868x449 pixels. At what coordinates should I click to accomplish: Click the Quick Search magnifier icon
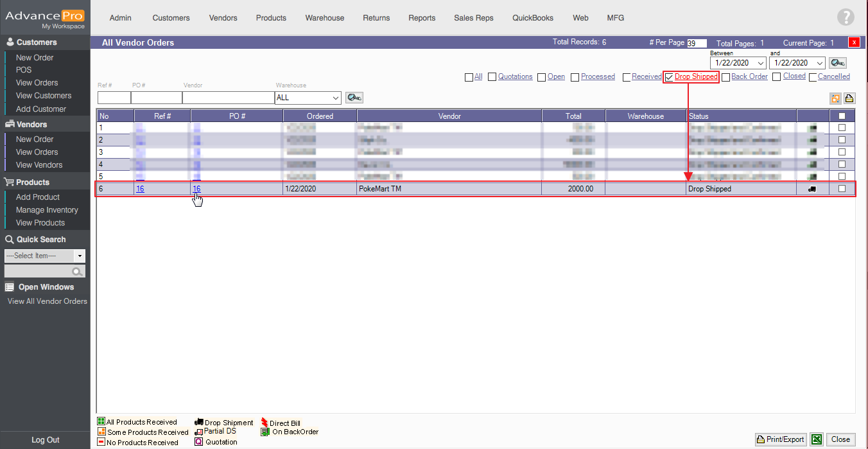click(x=78, y=272)
